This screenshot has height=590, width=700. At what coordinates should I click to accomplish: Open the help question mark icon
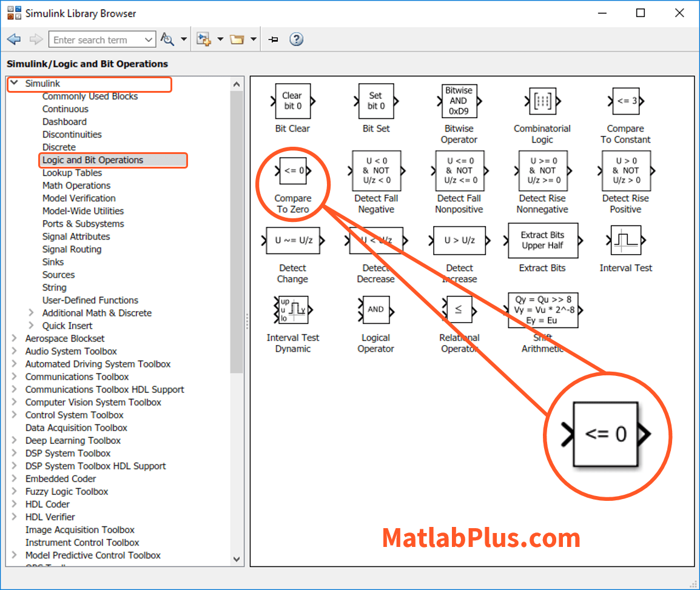(297, 39)
